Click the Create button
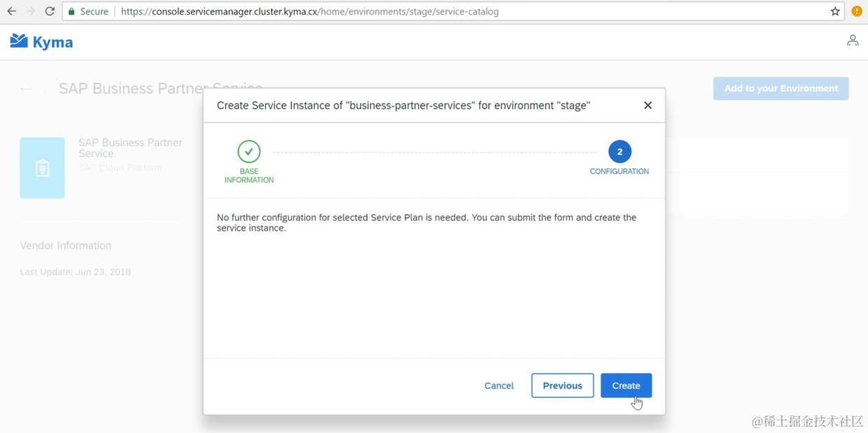The image size is (868, 433). [626, 385]
